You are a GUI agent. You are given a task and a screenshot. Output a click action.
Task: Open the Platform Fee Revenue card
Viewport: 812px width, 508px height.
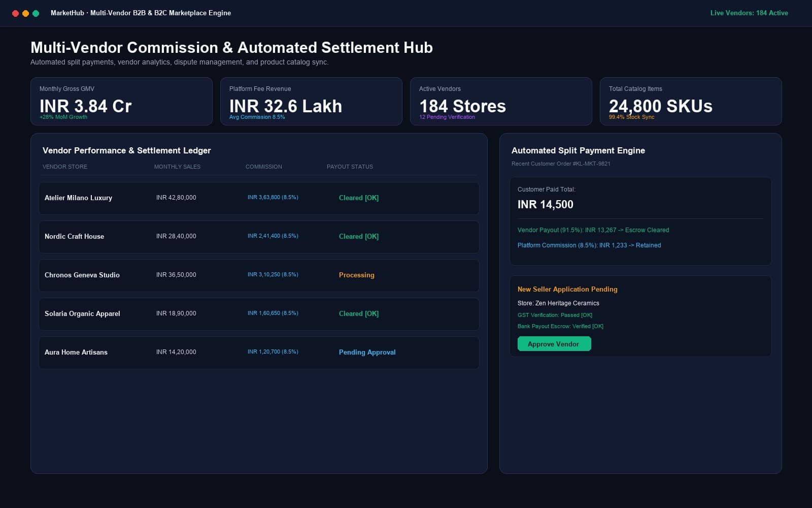[x=311, y=101]
